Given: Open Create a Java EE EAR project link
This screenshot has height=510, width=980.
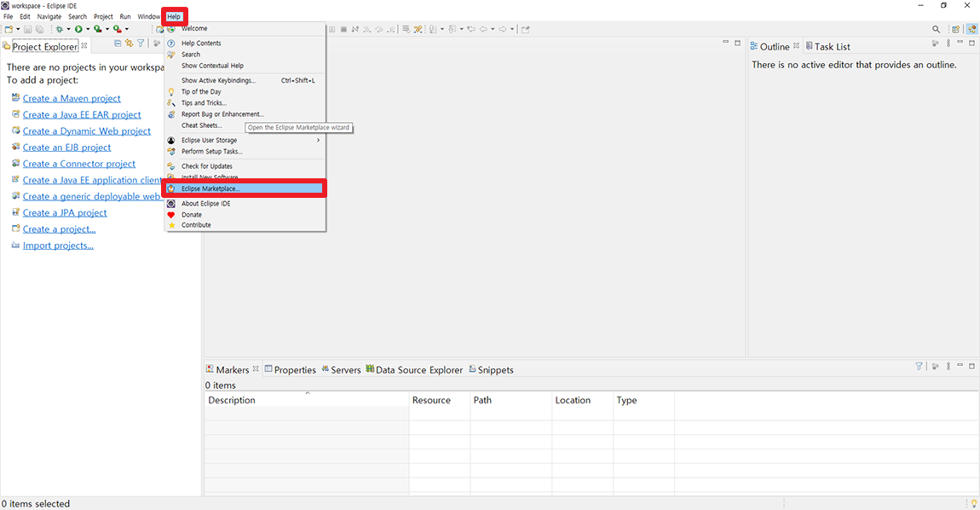Looking at the screenshot, I should (82, 114).
